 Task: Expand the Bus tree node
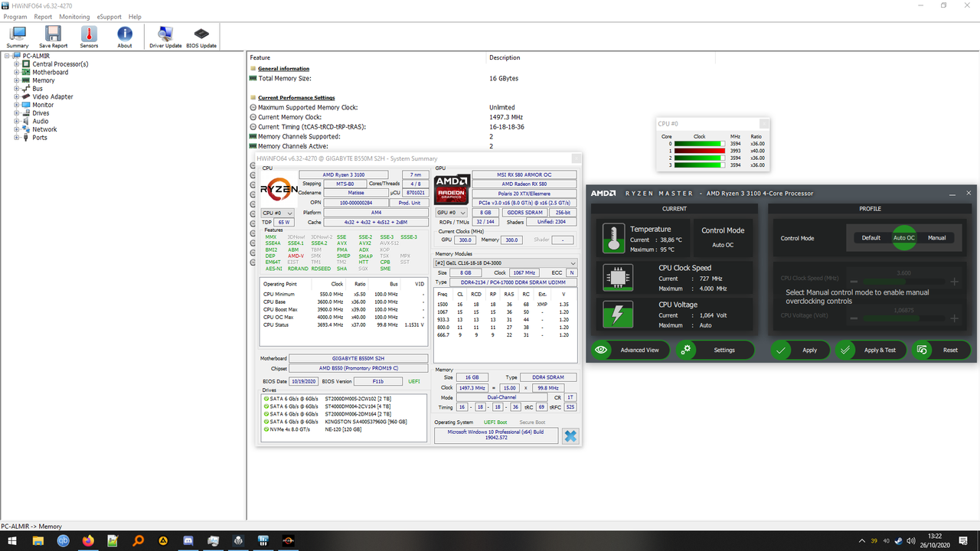[16, 89]
